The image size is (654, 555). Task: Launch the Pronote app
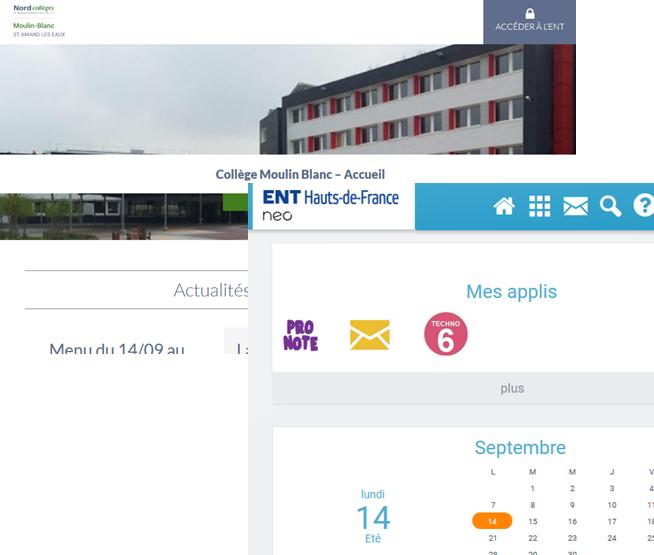tap(301, 335)
